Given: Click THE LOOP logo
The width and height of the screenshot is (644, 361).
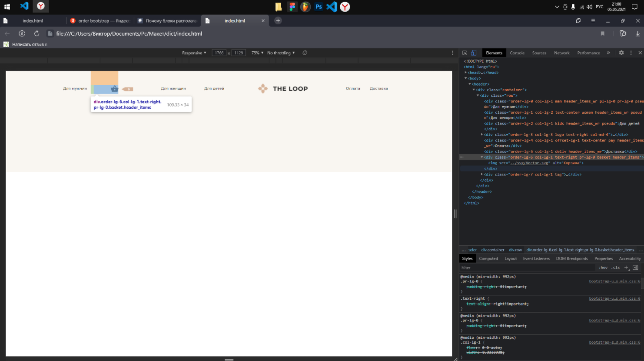Looking at the screenshot, I should pyautogui.click(x=283, y=89).
